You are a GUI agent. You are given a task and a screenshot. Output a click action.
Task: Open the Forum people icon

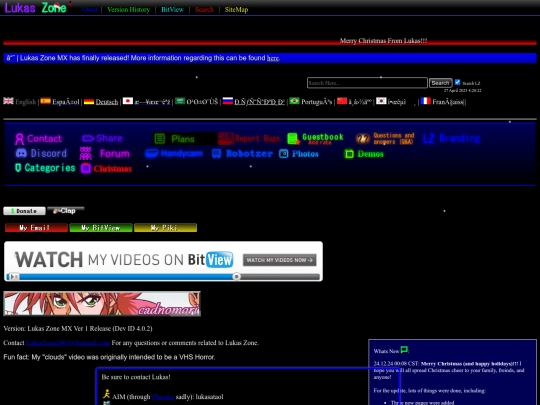click(x=86, y=154)
